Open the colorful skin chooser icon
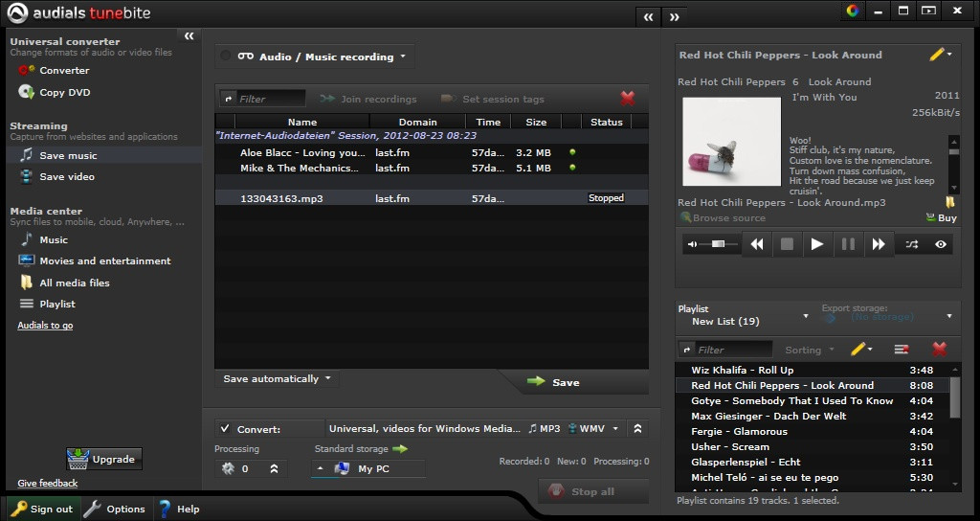Screen dimensions: 980x521 pos(853,10)
